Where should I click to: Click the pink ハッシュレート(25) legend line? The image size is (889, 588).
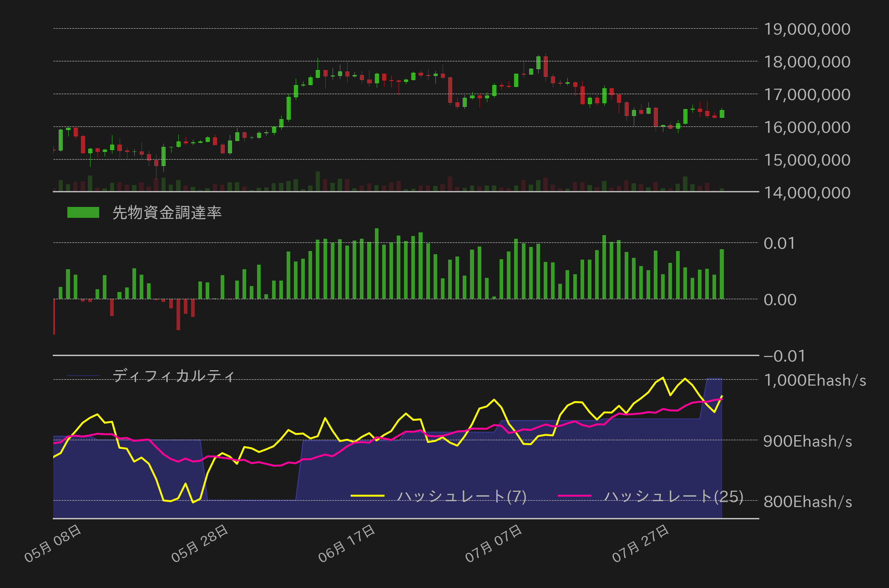point(574,496)
